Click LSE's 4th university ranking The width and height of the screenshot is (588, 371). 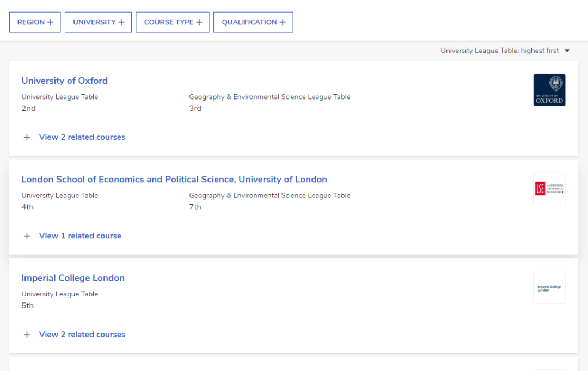coord(27,207)
